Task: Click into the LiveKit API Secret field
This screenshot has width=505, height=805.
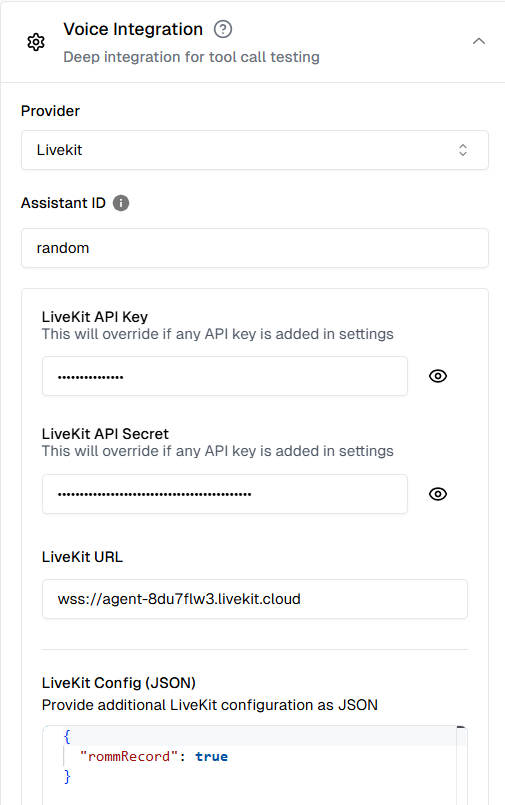Action: [x=225, y=494]
